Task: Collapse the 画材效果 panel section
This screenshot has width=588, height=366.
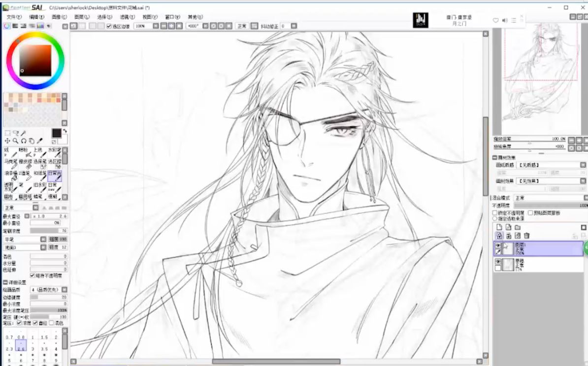Action: point(495,157)
